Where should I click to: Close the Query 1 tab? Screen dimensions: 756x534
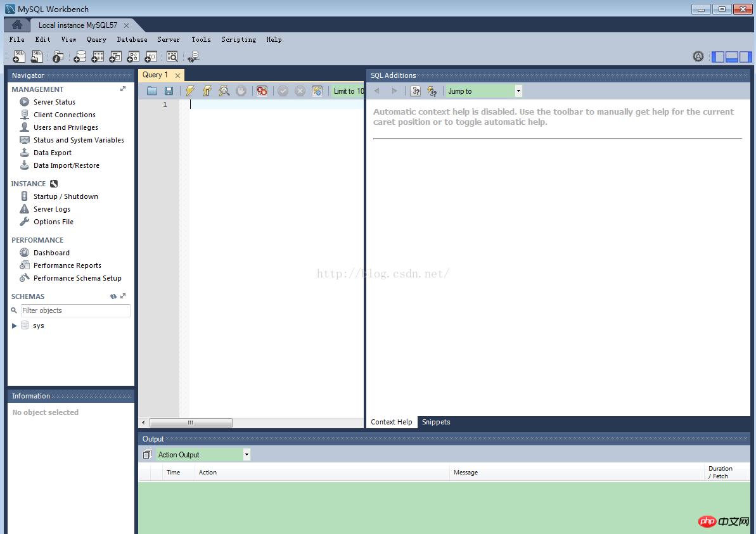(x=177, y=75)
